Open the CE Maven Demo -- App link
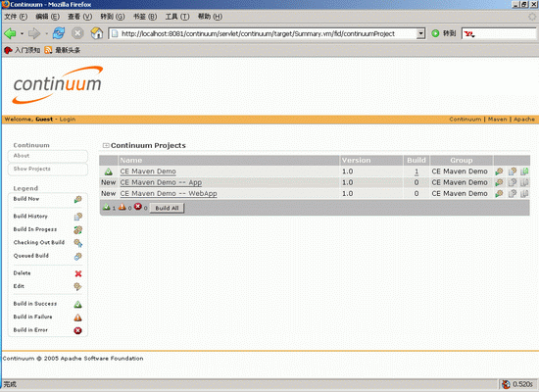Image resolution: width=539 pixels, height=392 pixels. click(x=161, y=182)
